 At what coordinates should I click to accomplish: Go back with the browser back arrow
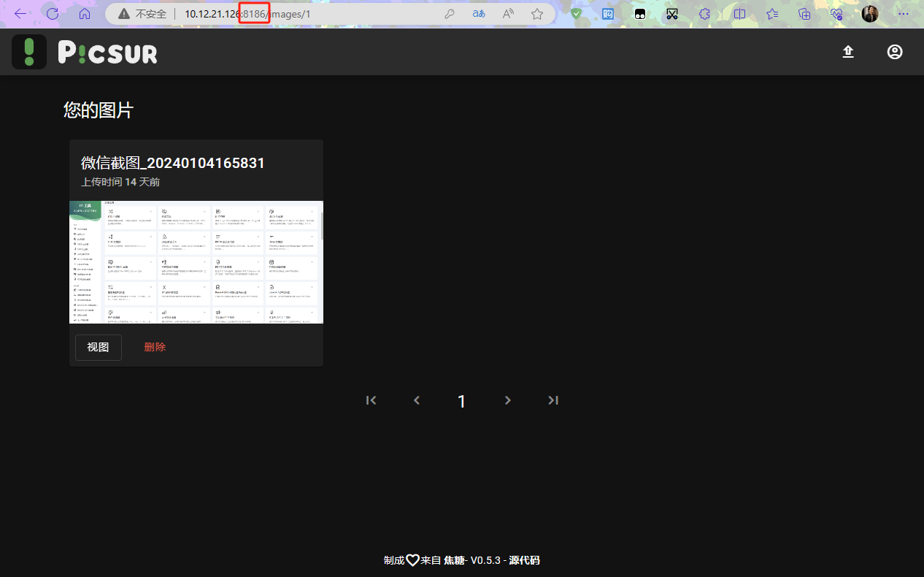coord(20,14)
